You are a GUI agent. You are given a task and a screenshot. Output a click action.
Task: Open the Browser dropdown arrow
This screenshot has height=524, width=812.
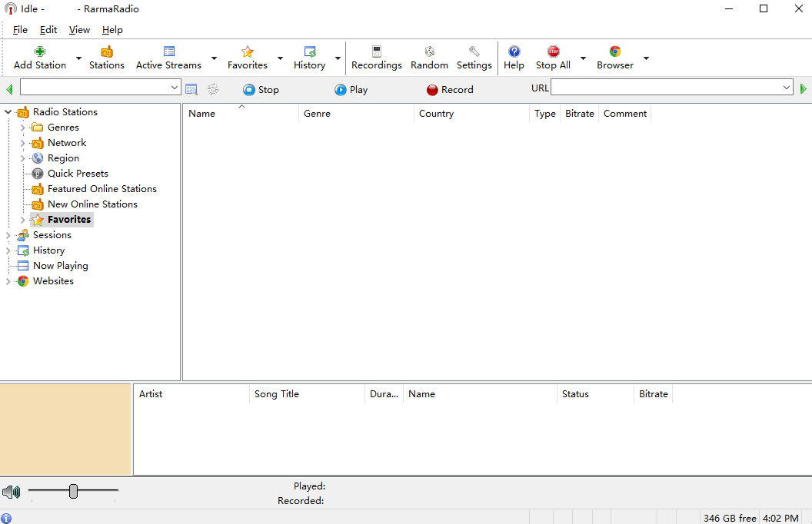646,58
